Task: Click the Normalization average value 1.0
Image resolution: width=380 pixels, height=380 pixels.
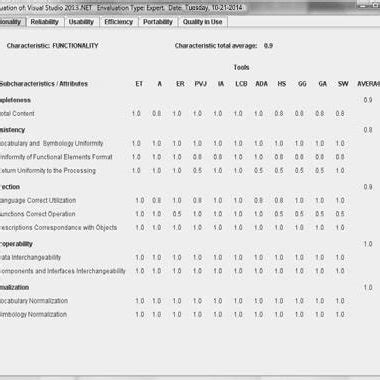Action: point(368,287)
